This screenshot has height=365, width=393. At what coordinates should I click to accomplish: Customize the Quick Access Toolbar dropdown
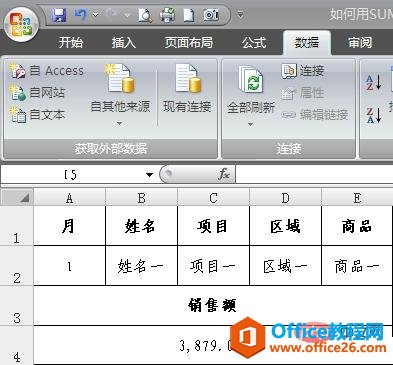[x=240, y=15]
